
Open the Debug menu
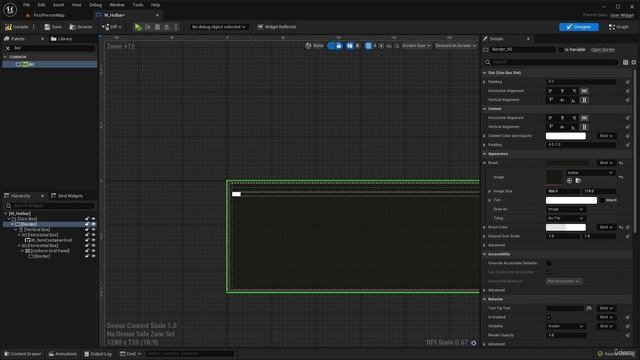[x=95, y=5]
